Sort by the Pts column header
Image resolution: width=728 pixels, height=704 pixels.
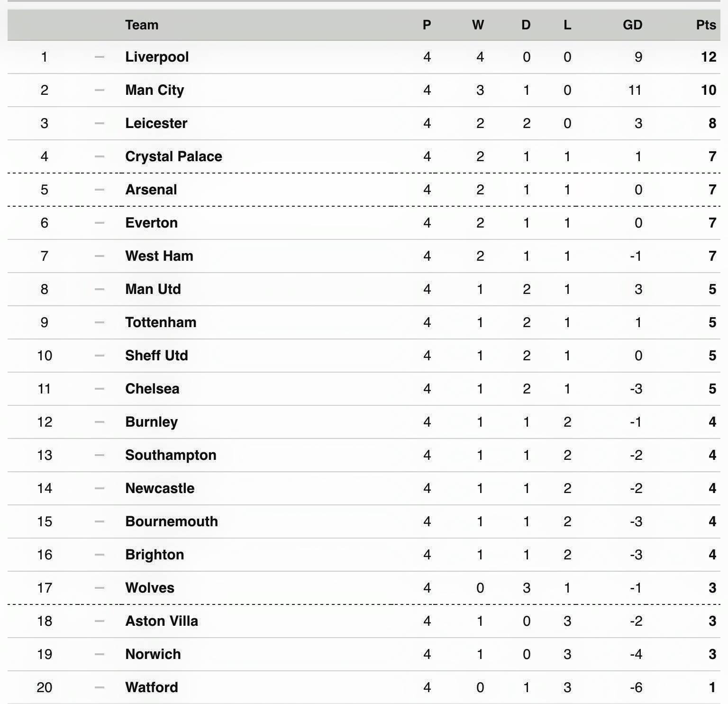tap(706, 25)
